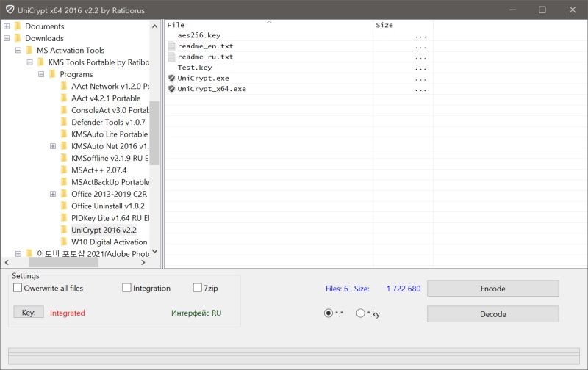The height and width of the screenshot is (370, 588).
Task: Check the 7zip option
Action: pyautogui.click(x=197, y=288)
